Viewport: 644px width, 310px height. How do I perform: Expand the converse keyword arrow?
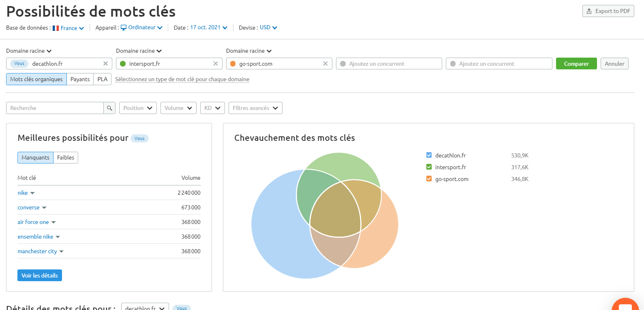(x=44, y=208)
